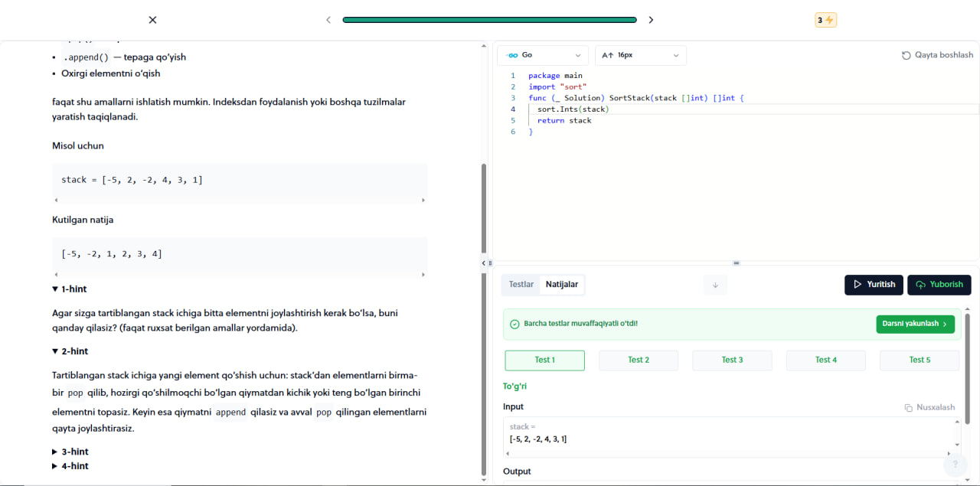Collapse the left description panel arrow
Image resolution: width=980 pixels, height=486 pixels.
483,263
